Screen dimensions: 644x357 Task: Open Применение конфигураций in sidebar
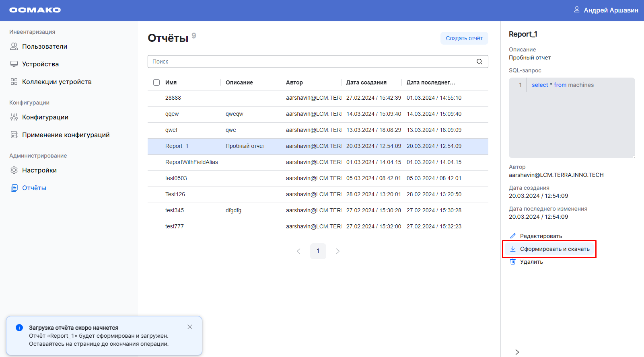click(66, 135)
